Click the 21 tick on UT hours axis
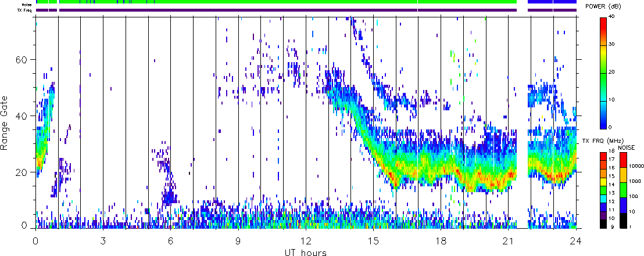Screen dimensions: 644x256 (509, 240)
